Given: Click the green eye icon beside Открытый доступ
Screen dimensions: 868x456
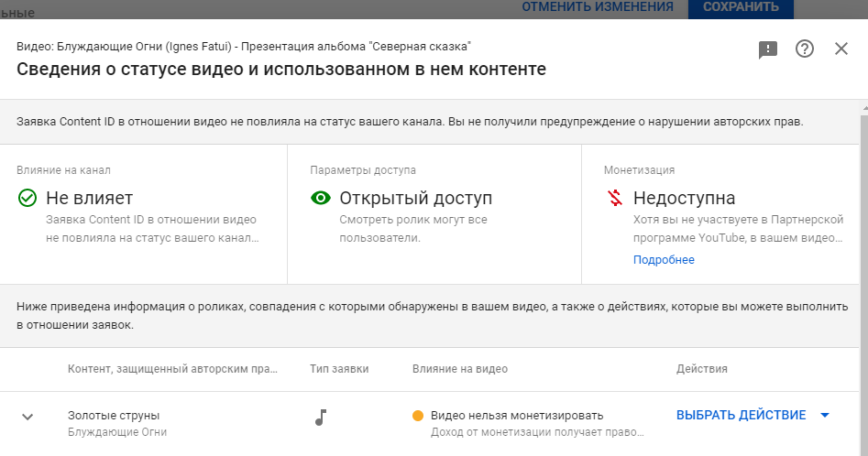Looking at the screenshot, I should click(321, 198).
